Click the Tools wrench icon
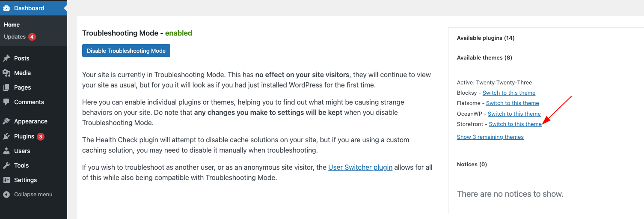 click(x=6, y=165)
